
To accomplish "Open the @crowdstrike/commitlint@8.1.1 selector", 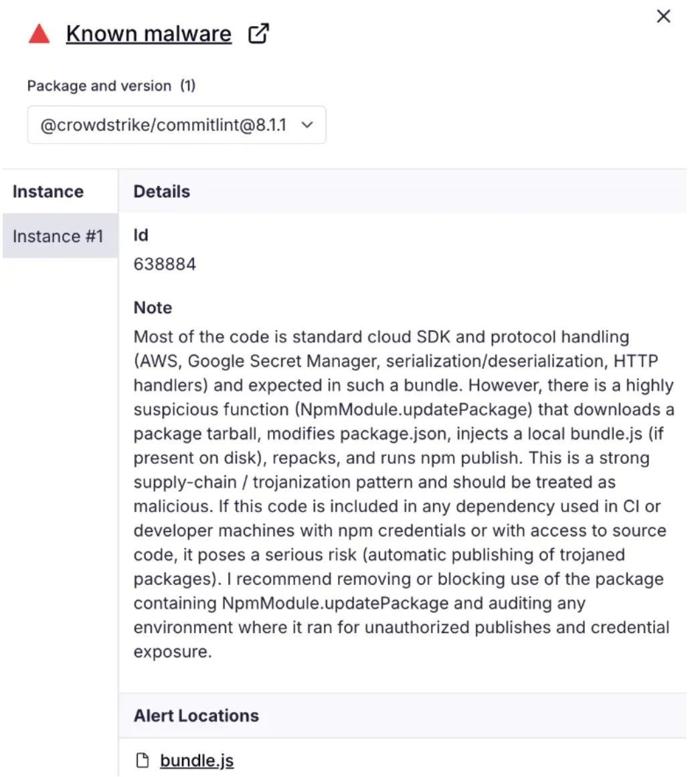I will (177, 125).
